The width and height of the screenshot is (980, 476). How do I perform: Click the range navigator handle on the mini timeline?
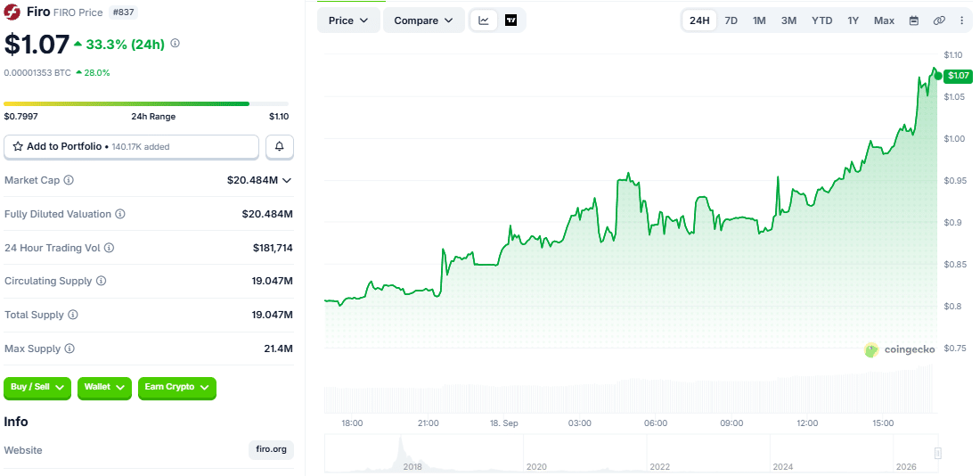pyautogui.click(x=937, y=453)
